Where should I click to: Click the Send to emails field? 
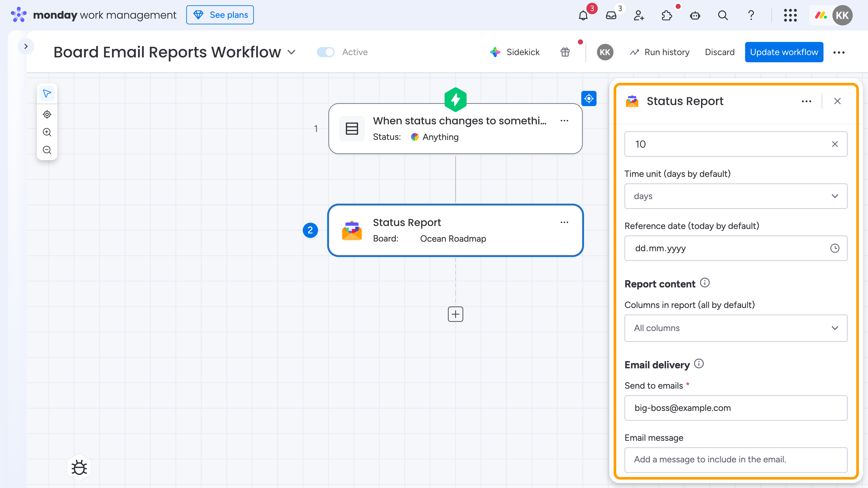pos(736,408)
